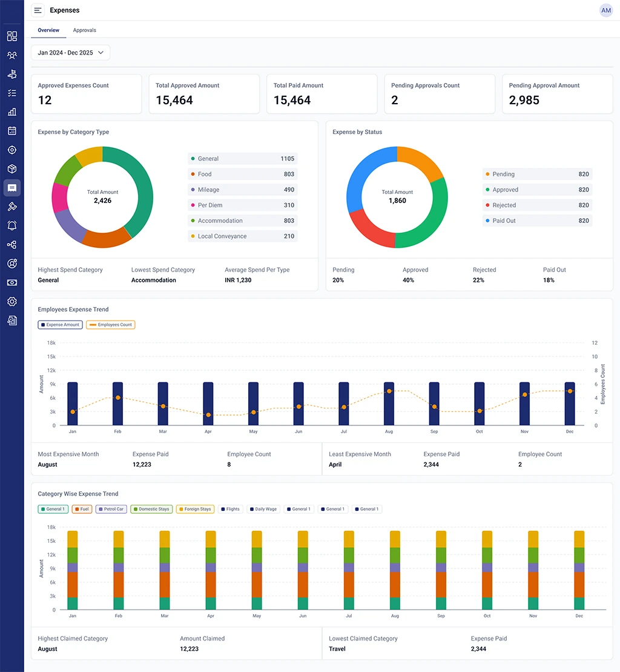This screenshot has height=672, width=620.
Task: Toggle the Domestic Stays legend chip
Action: coord(151,509)
